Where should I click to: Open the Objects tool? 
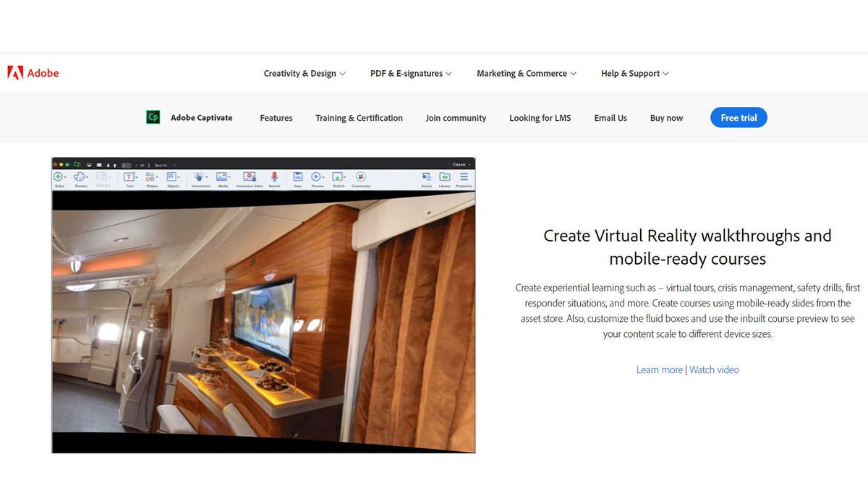pyautogui.click(x=171, y=176)
